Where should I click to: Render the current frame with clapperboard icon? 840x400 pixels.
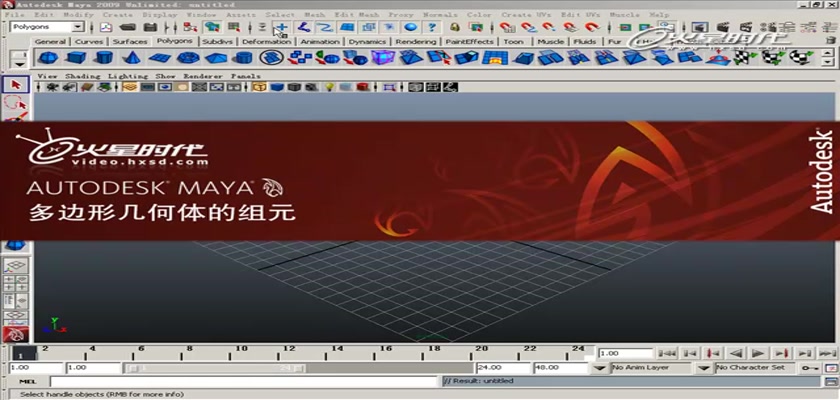point(723,27)
